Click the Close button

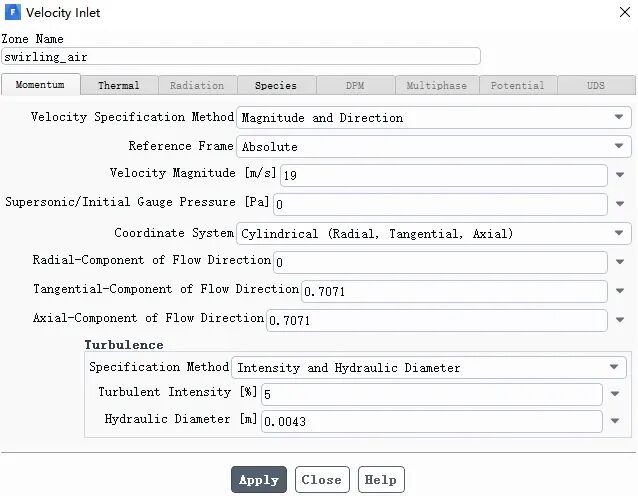322,480
